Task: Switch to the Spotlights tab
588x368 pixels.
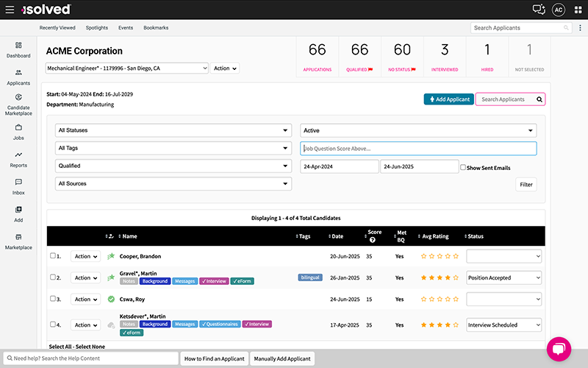Action: (x=96, y=28)
